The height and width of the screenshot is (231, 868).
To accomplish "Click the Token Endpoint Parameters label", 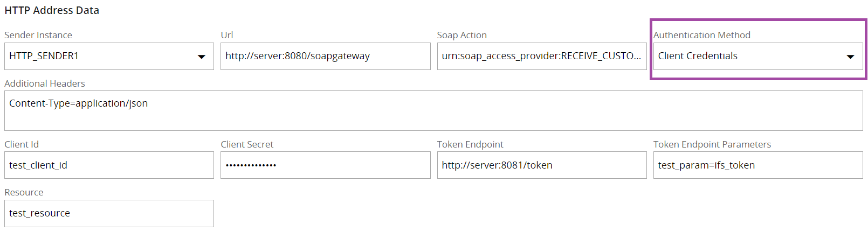I will pos(712,144).
